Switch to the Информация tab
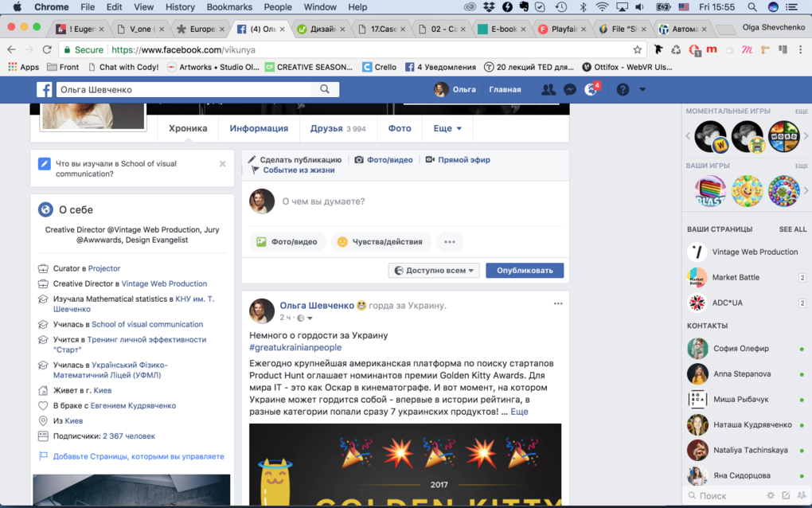The image size is (812, 508). point(259,128)
